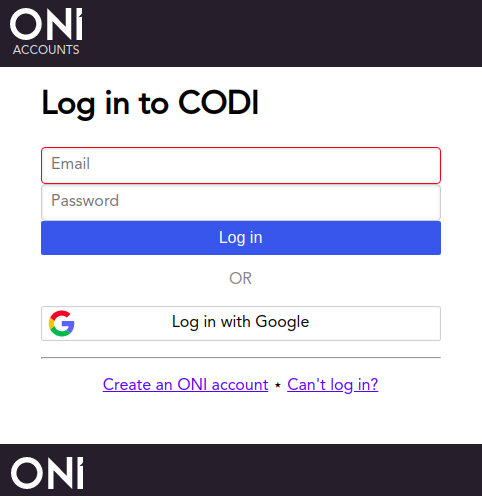Click the empty area of dark footer bar
Viewport: 482px width, 496px height.
pos(283,470)
